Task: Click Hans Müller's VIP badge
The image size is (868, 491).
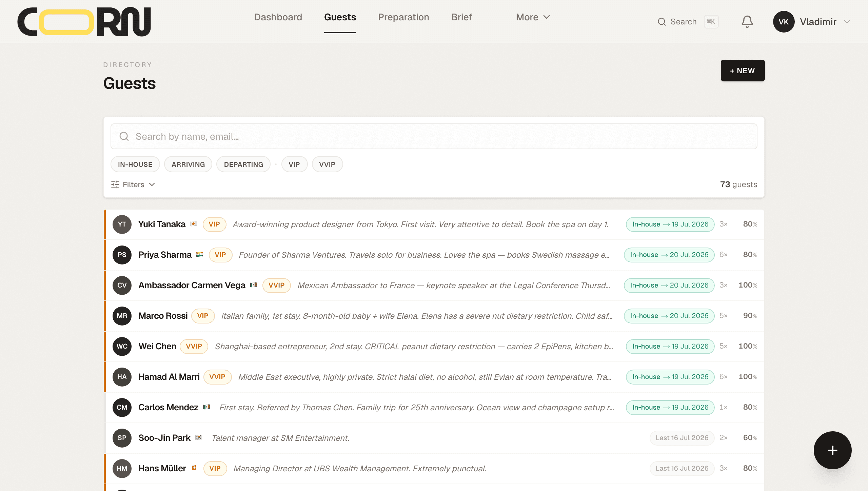Action: point(215,469)
